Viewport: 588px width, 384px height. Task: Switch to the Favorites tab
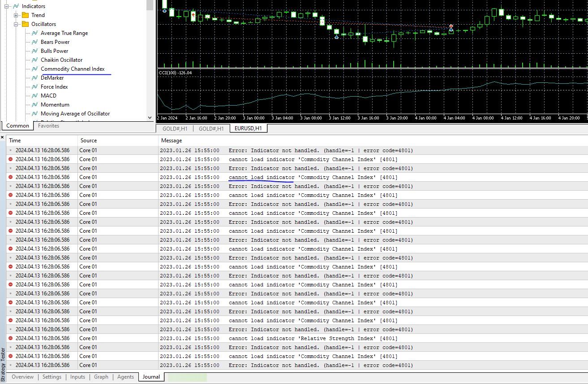click(48, 126)
